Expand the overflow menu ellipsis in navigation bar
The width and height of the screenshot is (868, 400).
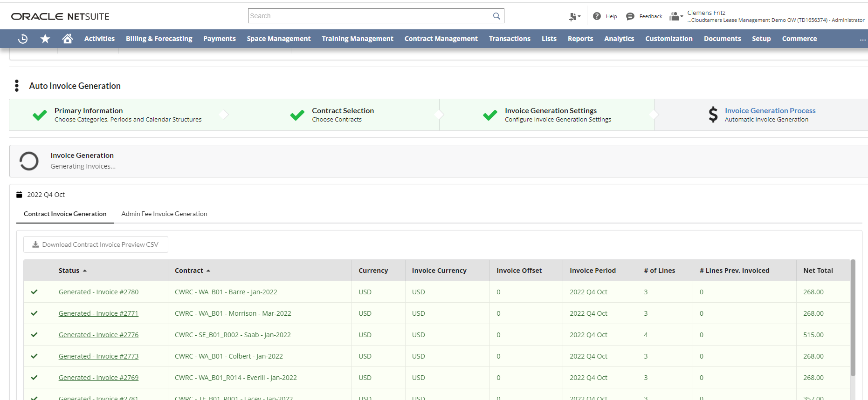click(862, 39)
